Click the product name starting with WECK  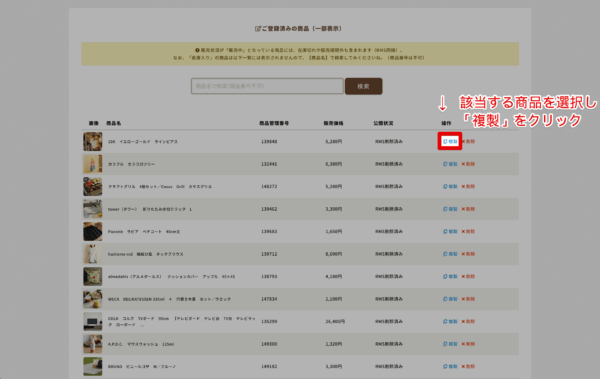tap(169, 299)
